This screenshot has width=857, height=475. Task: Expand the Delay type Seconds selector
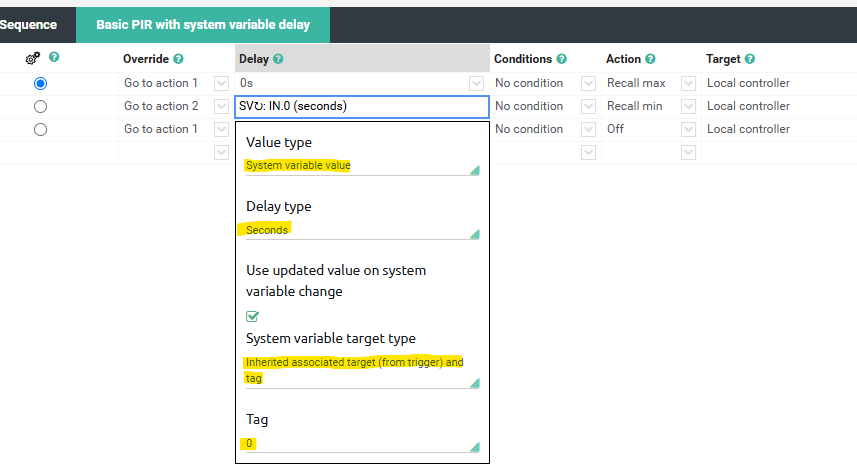coord(475,234)
